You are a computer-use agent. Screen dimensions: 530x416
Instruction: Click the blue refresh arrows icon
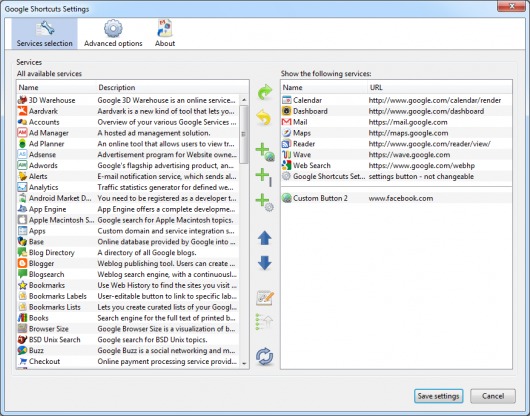[x=265, y=356]
